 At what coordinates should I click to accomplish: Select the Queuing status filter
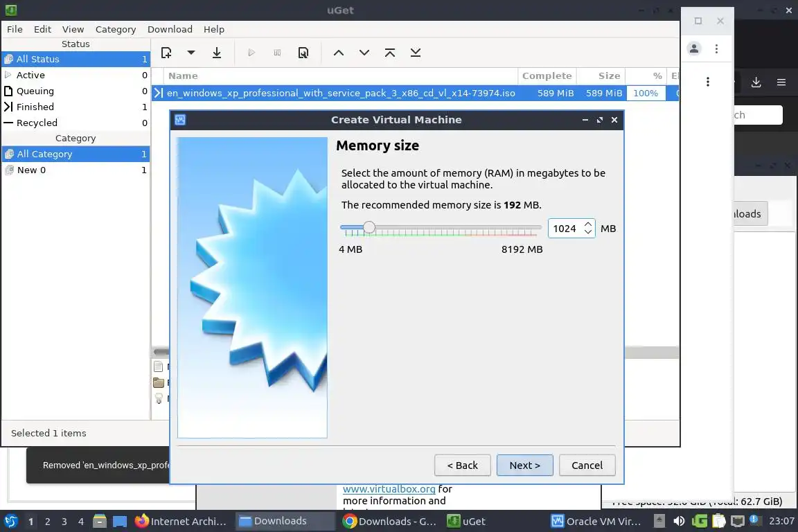pyautogui.click(x=76, y=91)
